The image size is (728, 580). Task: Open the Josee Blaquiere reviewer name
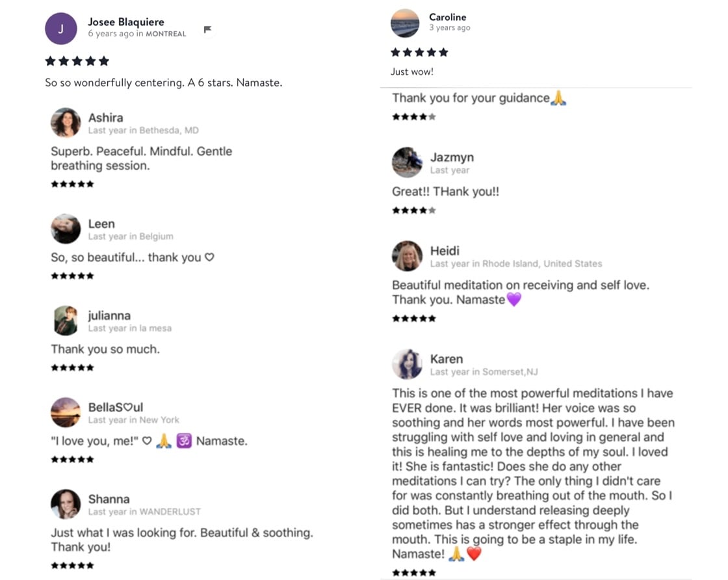tap(126, 22)
